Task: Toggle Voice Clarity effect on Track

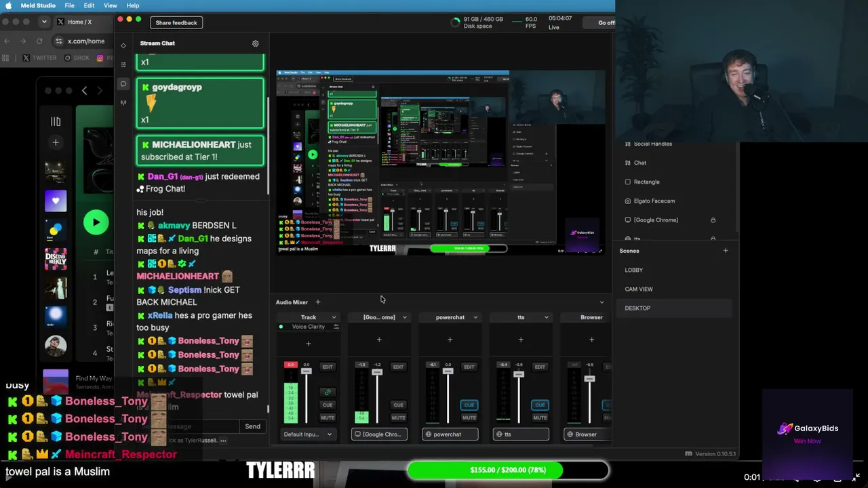Action: coord(281,327)
